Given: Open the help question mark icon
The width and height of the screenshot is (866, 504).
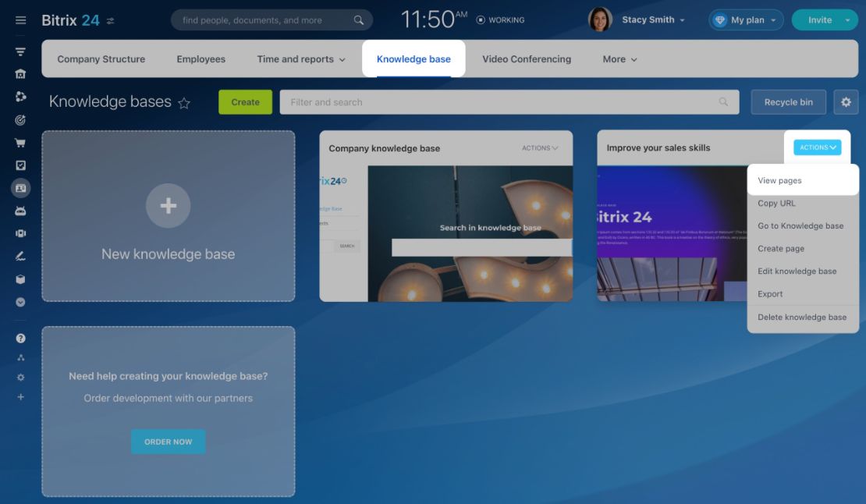Looking at the screenshot, I should point(20,339).
